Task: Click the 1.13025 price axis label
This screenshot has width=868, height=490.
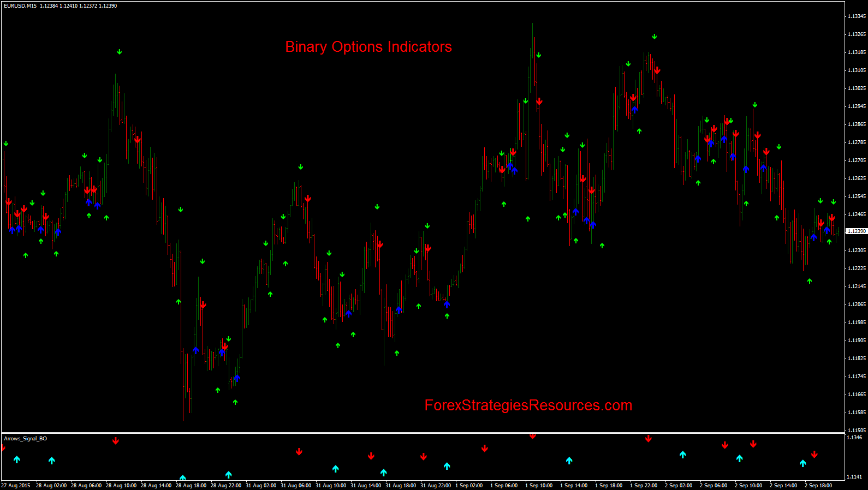Action: (x=857, y=88)
